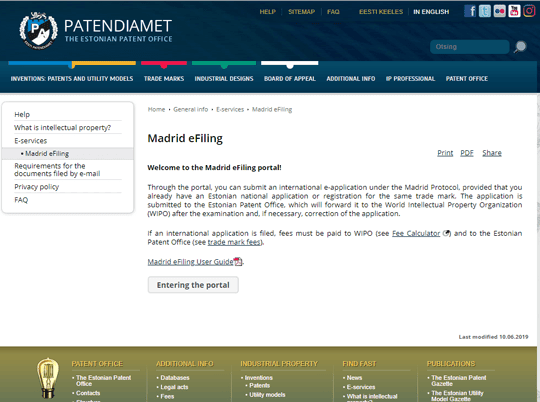
Task: Open the Databases footer link
Action: pos(175,378)
